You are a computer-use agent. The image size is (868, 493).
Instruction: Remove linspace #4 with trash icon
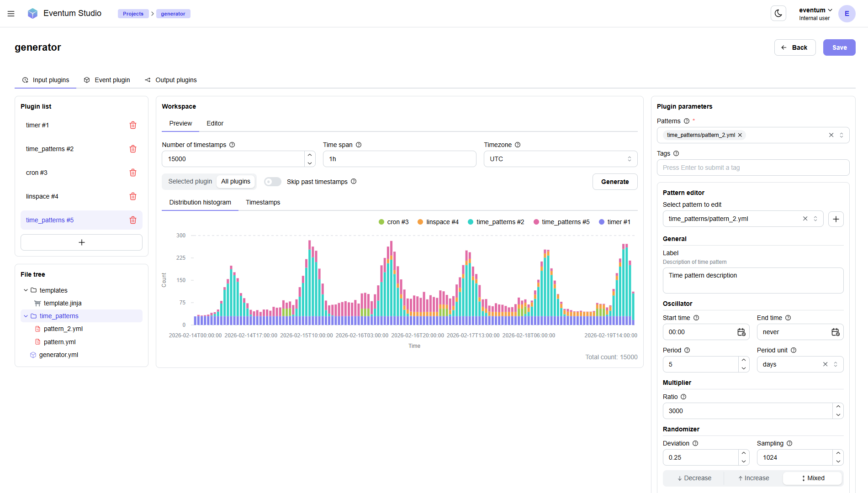point(133,196)
